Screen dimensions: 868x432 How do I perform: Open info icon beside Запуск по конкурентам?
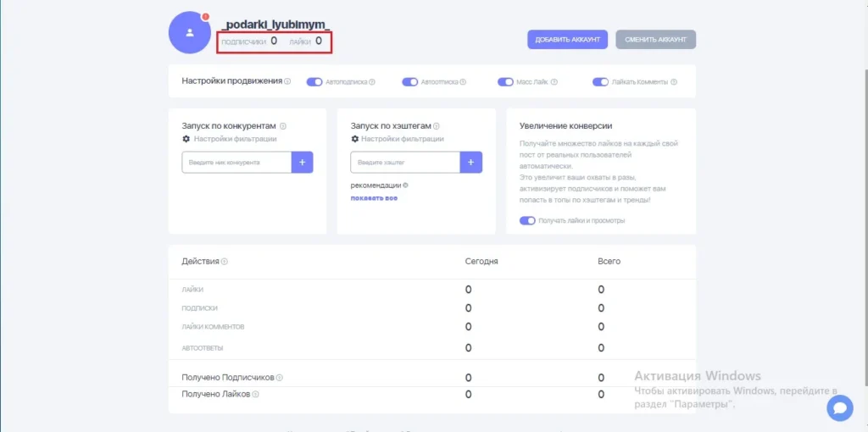coord(283,126)
